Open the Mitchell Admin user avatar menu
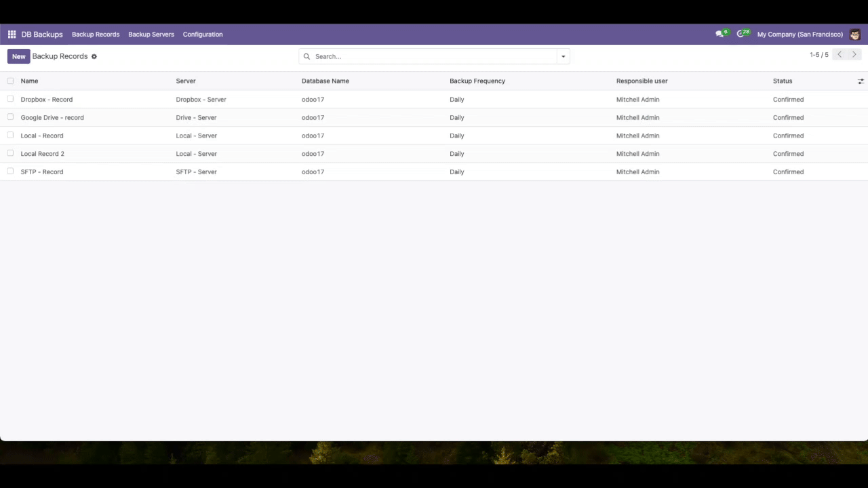The width and height of the screenshot is (868, 488). [x=854, y=35]
